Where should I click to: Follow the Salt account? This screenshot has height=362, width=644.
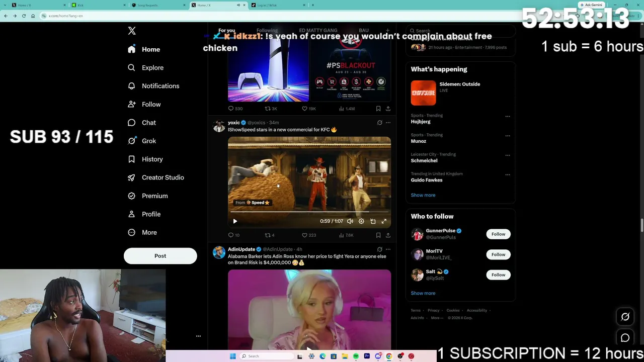tap(498, 275)
